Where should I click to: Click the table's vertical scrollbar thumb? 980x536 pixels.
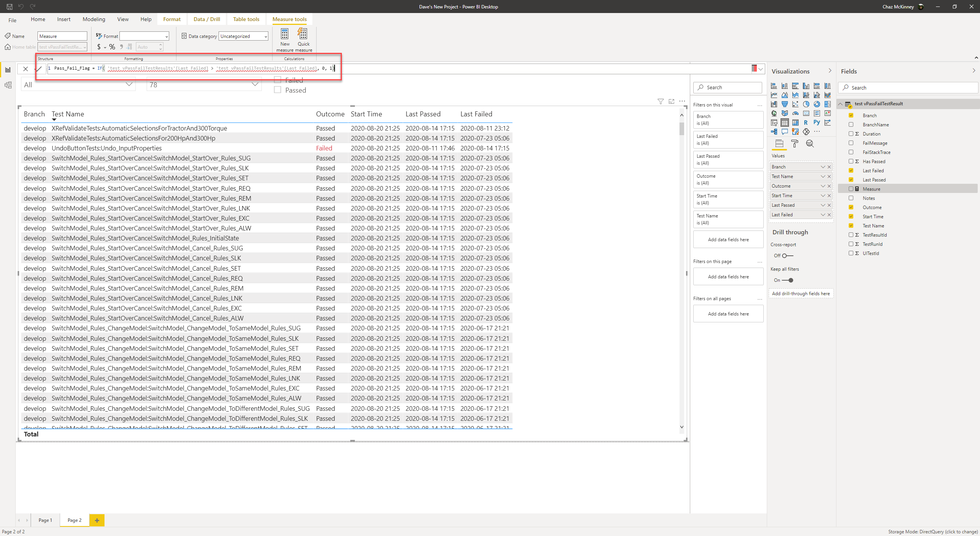coord(682,128)
